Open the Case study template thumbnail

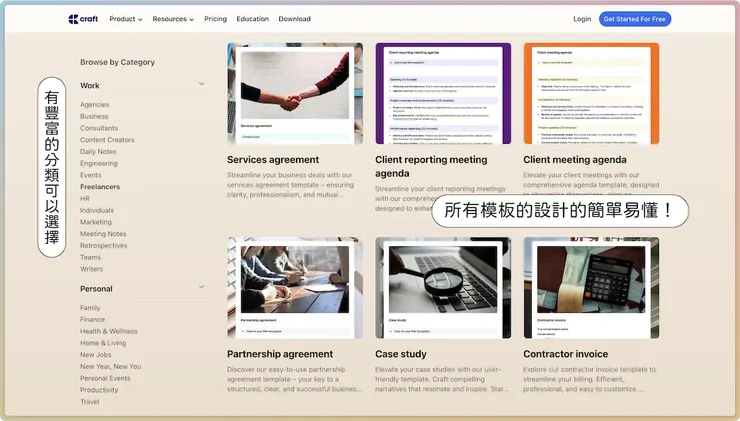443,287
